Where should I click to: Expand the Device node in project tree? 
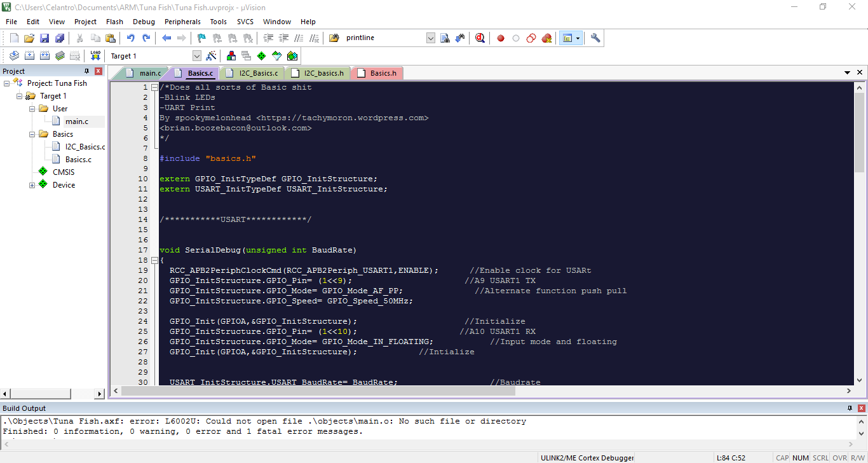point(32,185)
